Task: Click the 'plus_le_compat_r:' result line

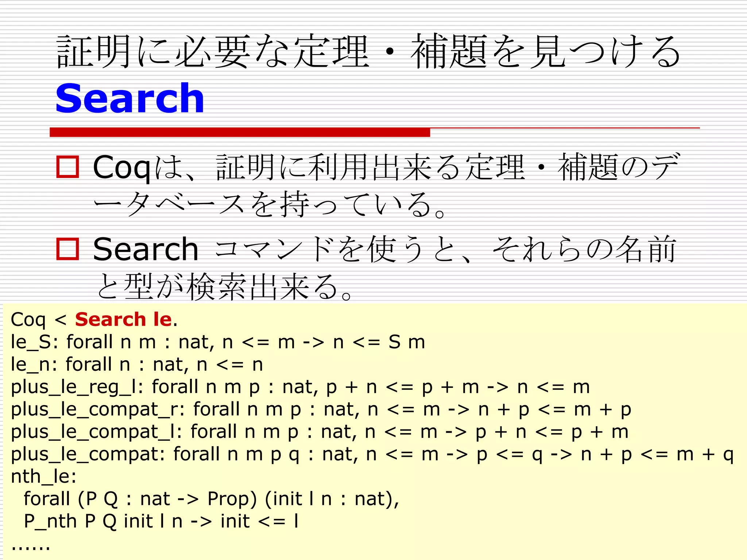Action: pyautogui.click(x=321, y=409)
